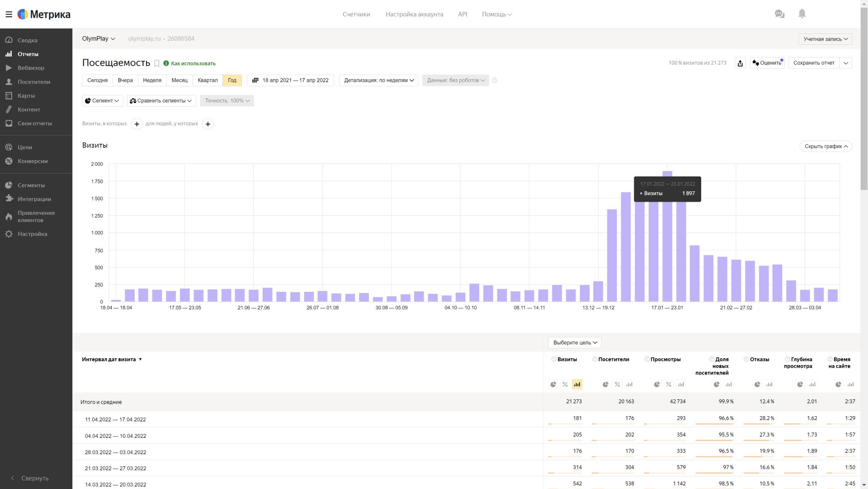Open the chat support icon
The image size is (868, 489).
(x=779, y=14)
